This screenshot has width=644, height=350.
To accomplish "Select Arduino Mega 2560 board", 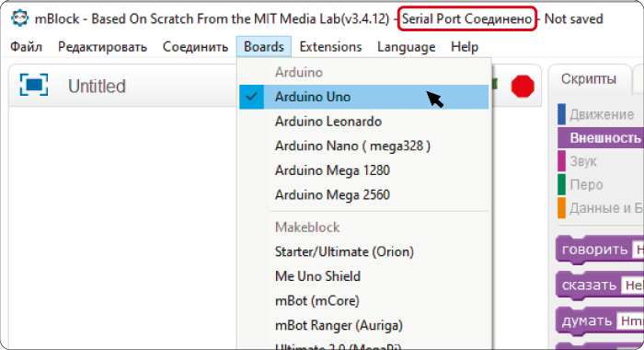I will [x=364, y=194].
